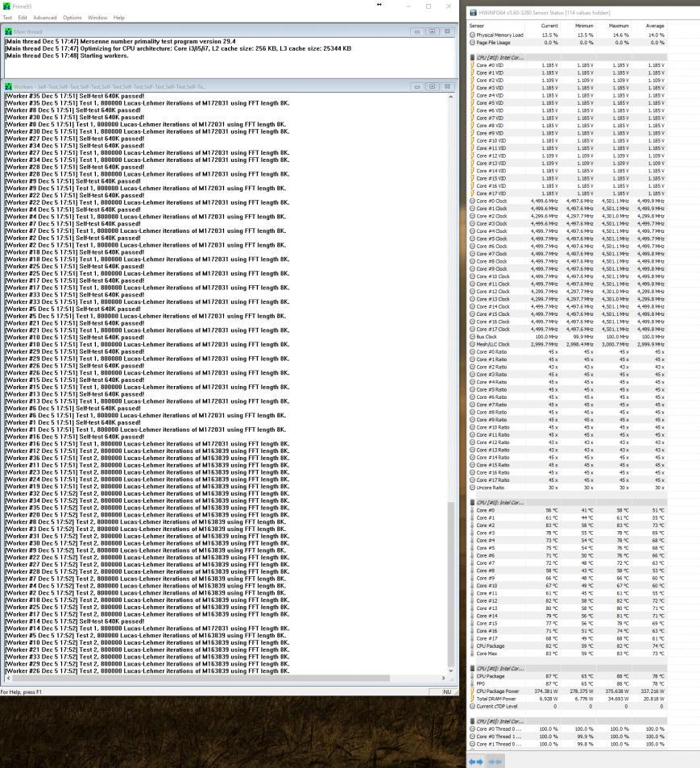Click Workers log horizontal scrollbar right arrow

point(443,679)
